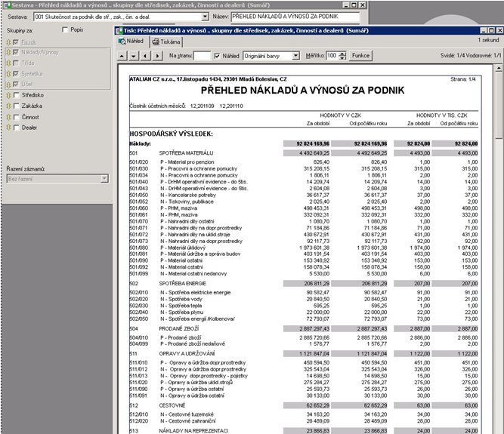Click the Název report name field
Image resolution: width=504 pixels, height=434 pixels.
click(295, 17)
